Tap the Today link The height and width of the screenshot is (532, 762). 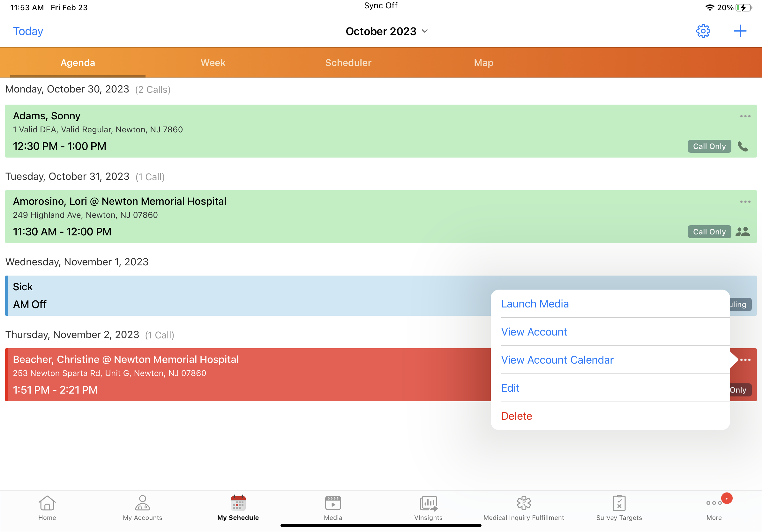click(28, 31)
